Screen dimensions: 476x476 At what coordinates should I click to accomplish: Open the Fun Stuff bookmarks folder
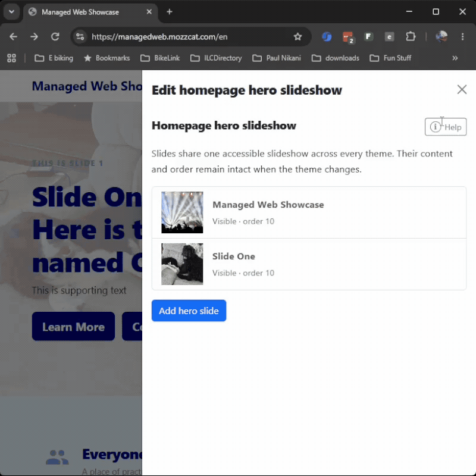390,58
